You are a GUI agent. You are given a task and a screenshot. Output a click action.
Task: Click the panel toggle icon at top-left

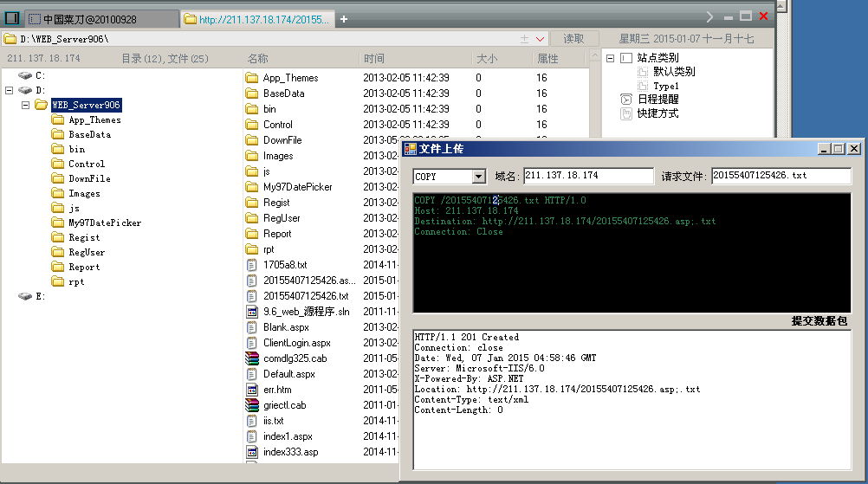pos(11,18)
